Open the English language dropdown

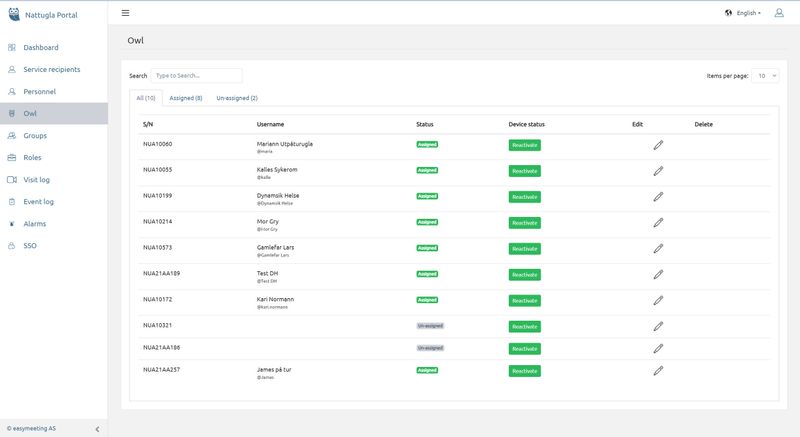(742, 13)
